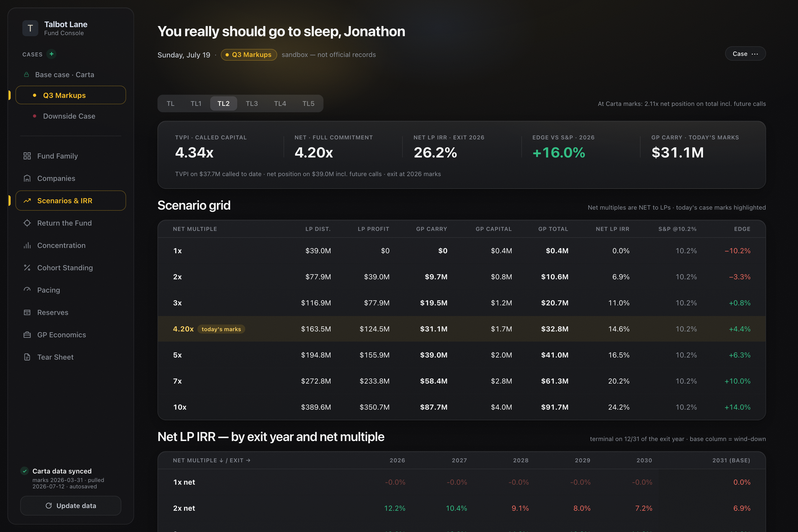Click the Pacing gauge icon
This screenshot has height=532, width=798.
coord(27,290)
